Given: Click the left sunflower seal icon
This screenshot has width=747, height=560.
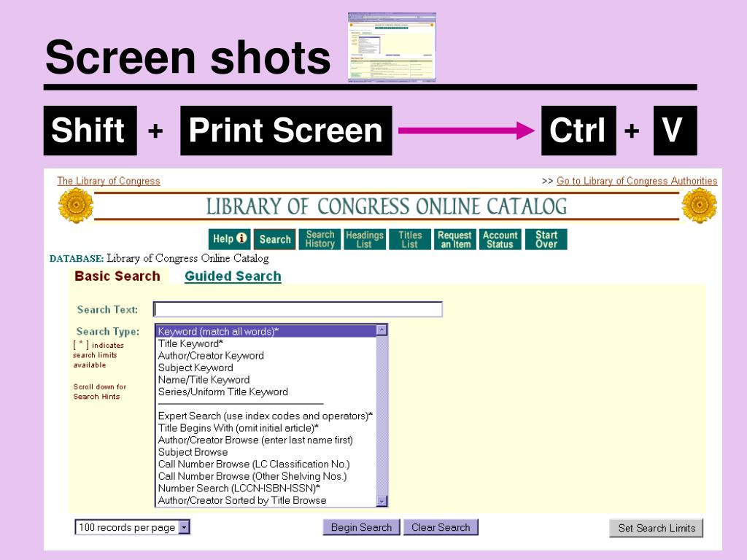Looking at the screenshot, I should 75,206.
